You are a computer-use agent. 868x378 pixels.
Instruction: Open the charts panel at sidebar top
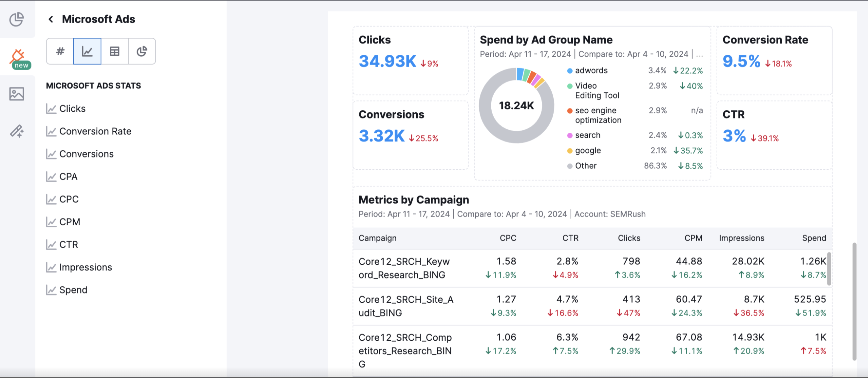pyautogui.click(x=17, y=19)
